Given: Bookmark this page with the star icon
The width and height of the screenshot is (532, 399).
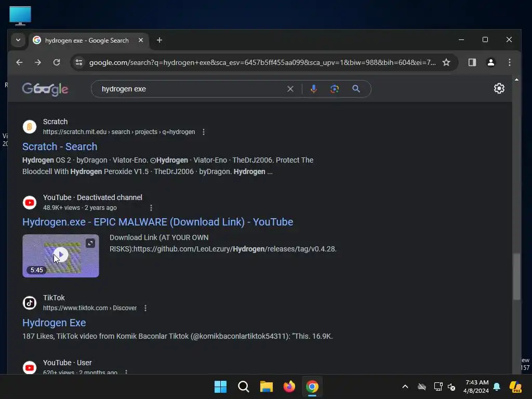Looking at the screenshot, I should tap(446, 62).
